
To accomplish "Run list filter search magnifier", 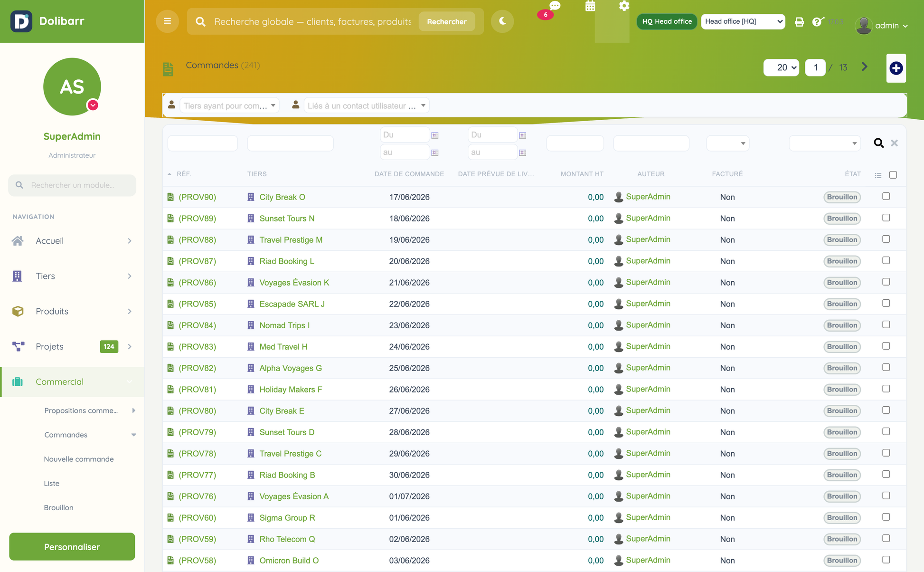I will pos(878,143).
